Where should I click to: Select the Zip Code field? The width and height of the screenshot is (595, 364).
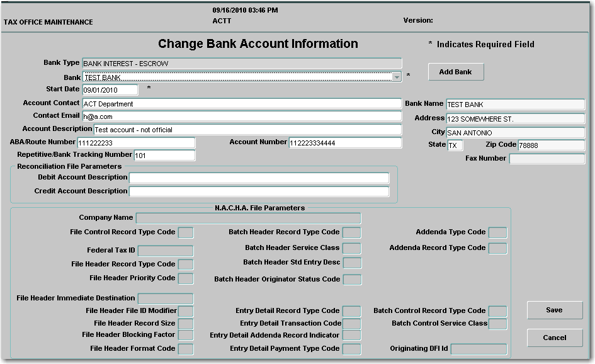(x=551, y=145)
